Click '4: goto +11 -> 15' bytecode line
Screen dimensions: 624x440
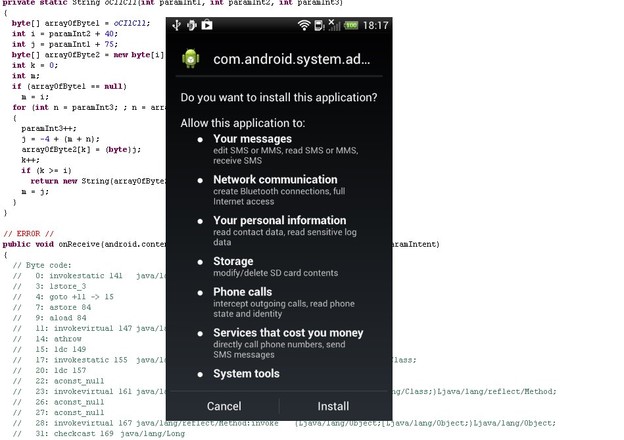63,297
